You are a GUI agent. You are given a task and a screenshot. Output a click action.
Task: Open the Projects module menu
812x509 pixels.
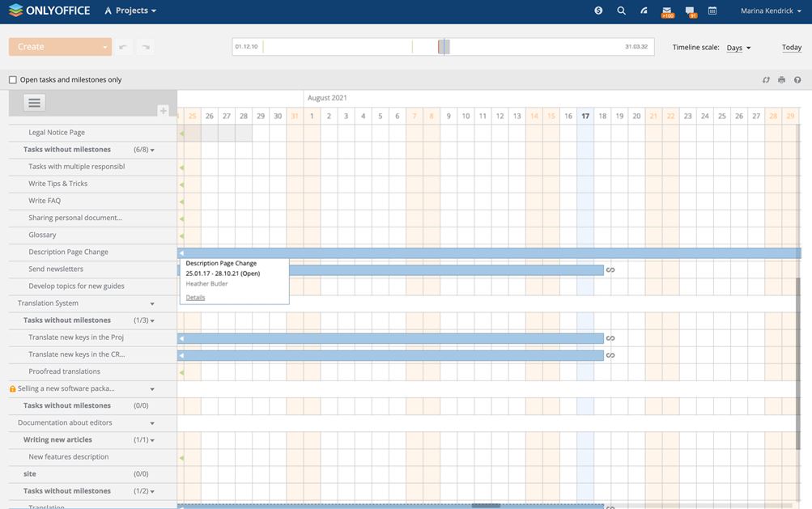pos(130,11)
